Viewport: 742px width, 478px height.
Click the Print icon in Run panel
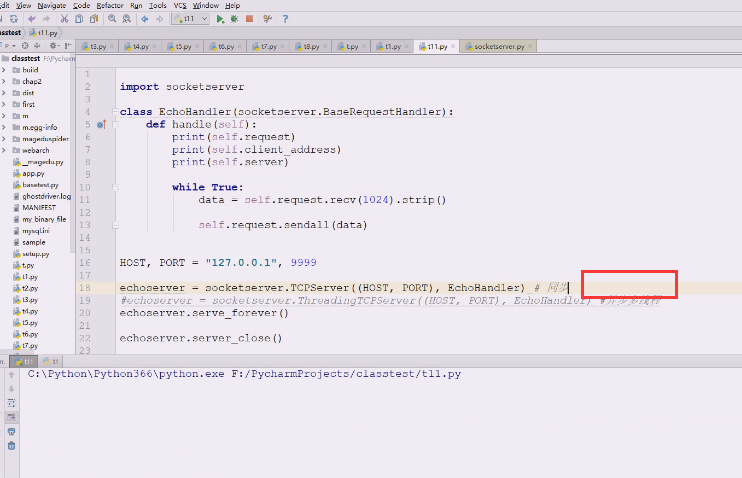[x=11, y=432]
